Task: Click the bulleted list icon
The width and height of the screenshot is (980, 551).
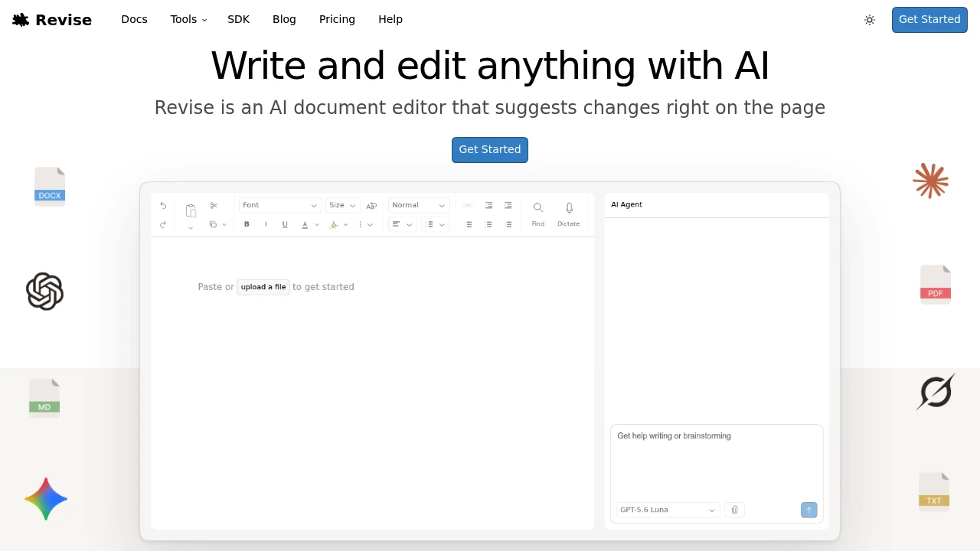Action: coord(469,224)
